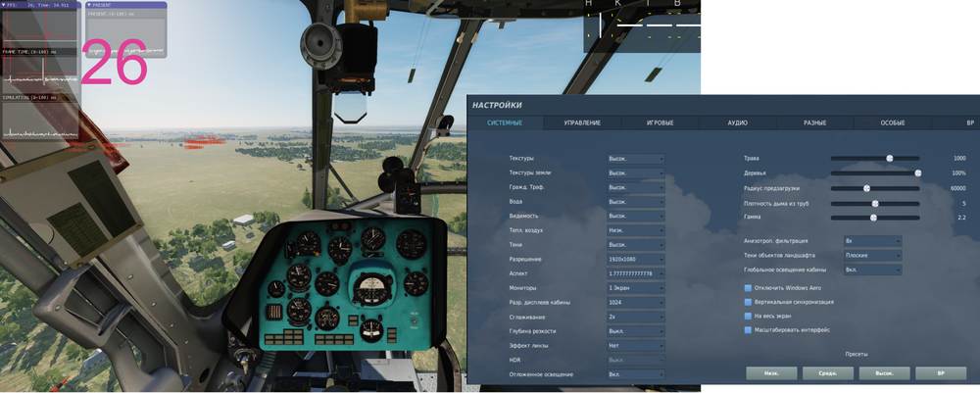This screenshot has height=393, width=980.
Task: Open the Тепл. воздух dropdown
Action: pos(636,230)
